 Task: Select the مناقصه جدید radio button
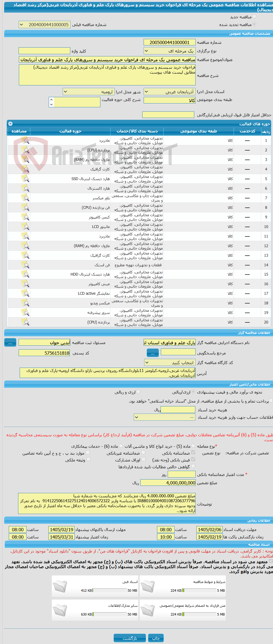click(254, 17)
